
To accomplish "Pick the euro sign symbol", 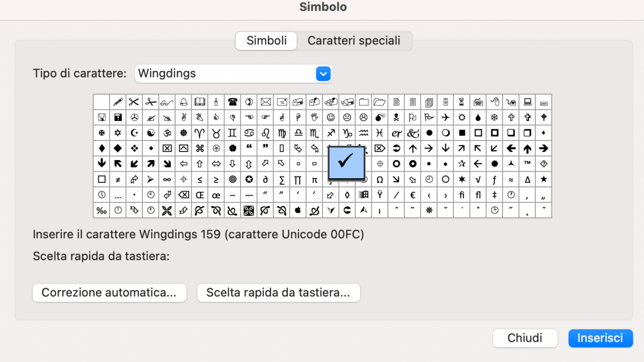I will [413, 195].
